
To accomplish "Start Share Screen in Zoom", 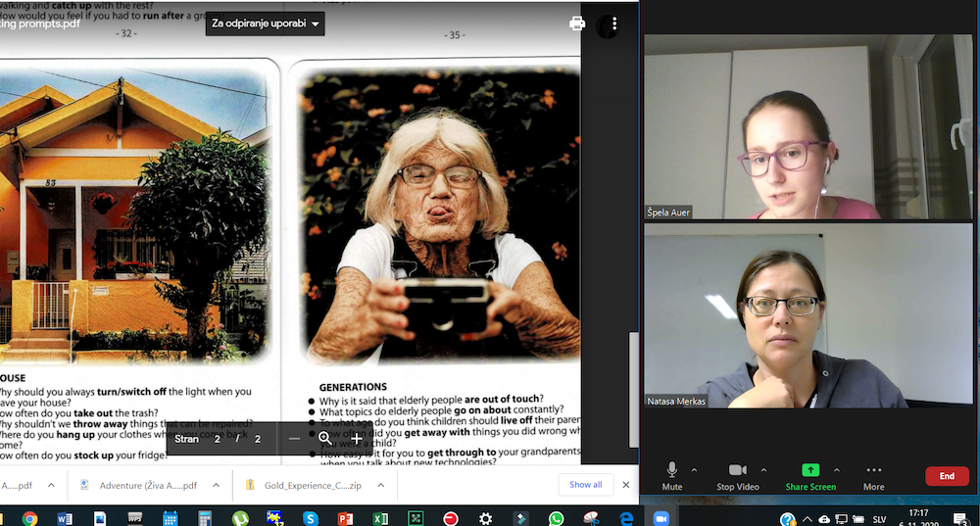I will 810,476.
